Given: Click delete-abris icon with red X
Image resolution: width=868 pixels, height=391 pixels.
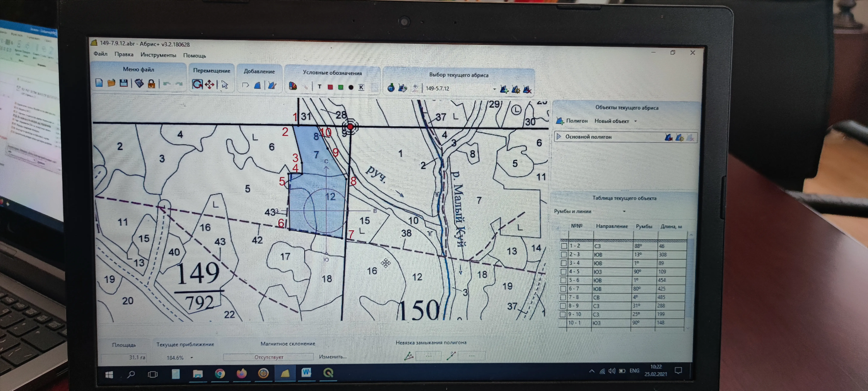Looking at the screenshot, I should click(x=527, y=89).
